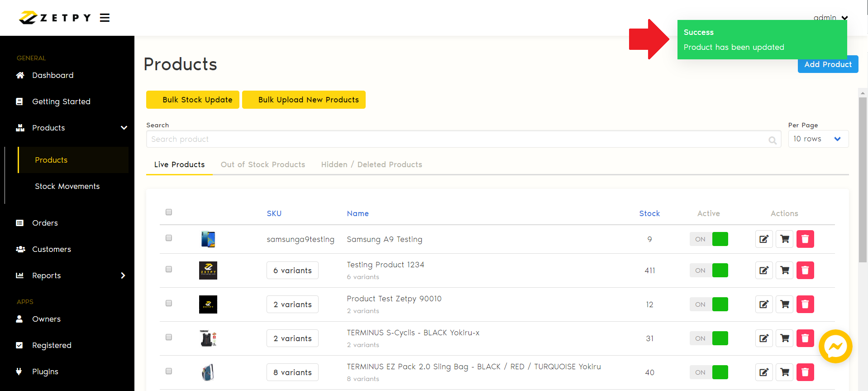Image resolution: width=868 pixels, height=391 pixels.
Task: Click the hamburger menu icon beside Zetpy logo
Action: [105, 18]
